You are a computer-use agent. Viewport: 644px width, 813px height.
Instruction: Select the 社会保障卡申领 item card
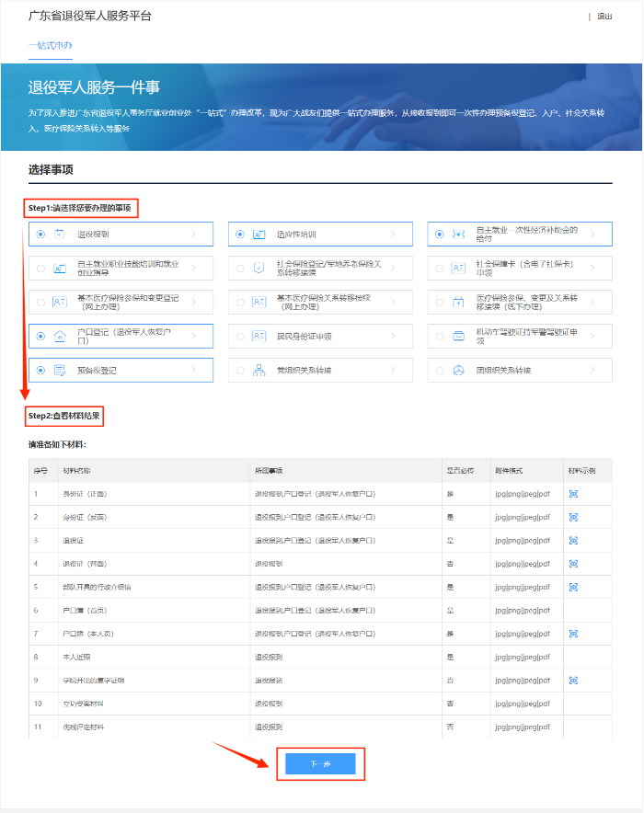tap(519, 269)
